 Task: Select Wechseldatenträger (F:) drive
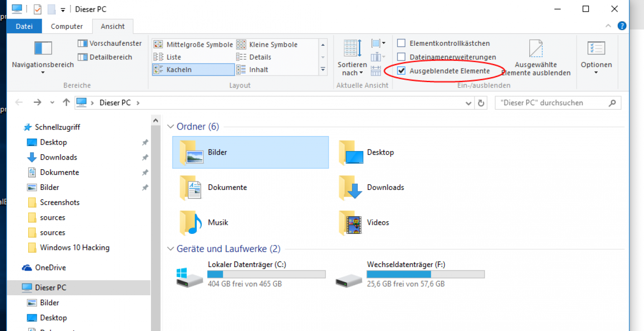410,274
